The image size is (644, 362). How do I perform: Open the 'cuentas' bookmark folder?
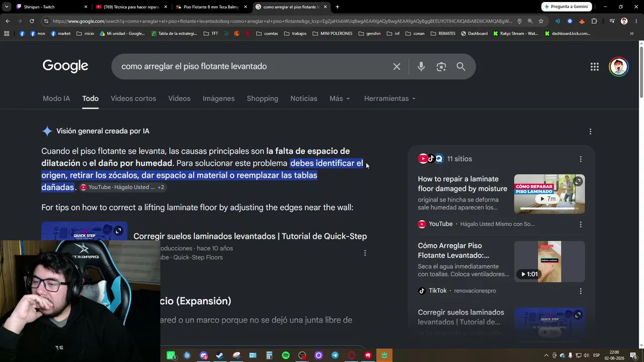tap(267, 34)
